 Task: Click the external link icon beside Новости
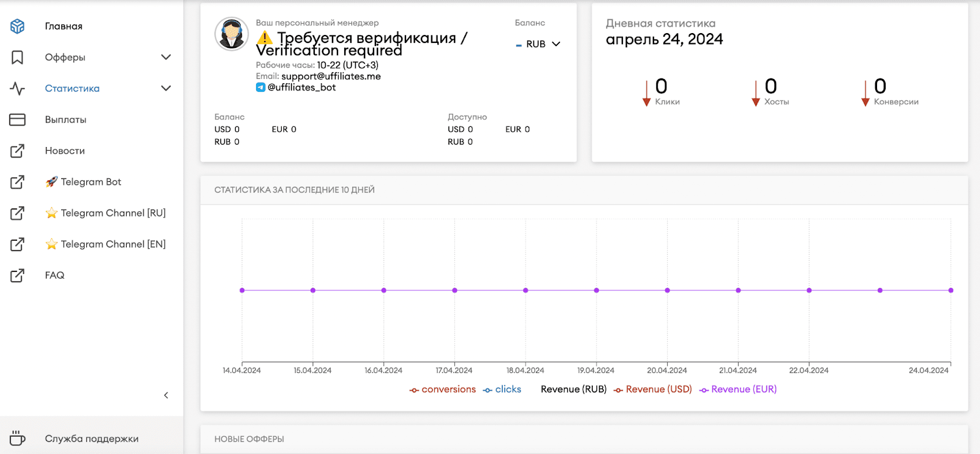pos(17,151)
